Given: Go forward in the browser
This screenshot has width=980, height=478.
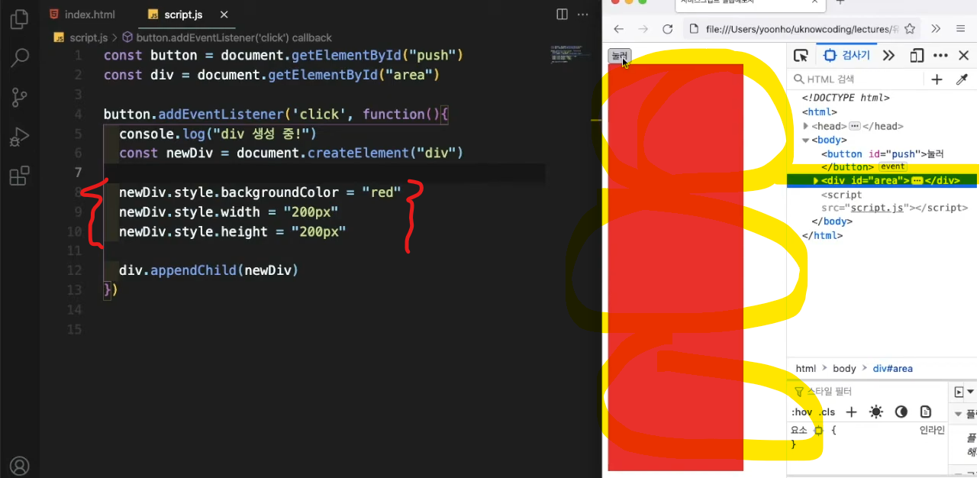Looking at the screenshot, I should (x=643, y=29).
